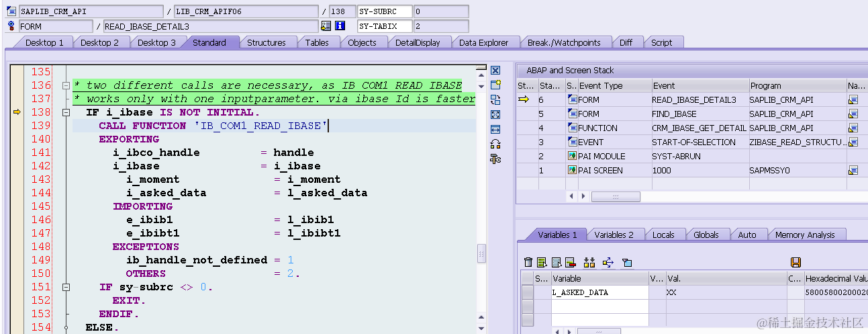Switch to the Auto tab

[x=747, y=235]
